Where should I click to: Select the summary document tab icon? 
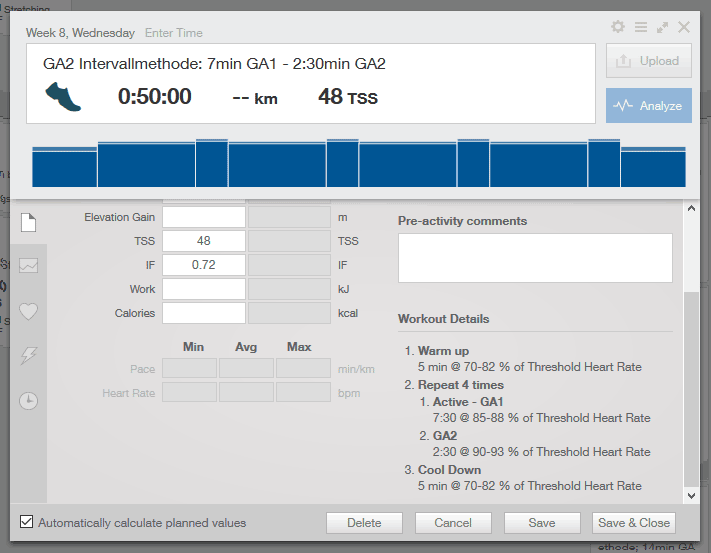click(x=28, y=222)
